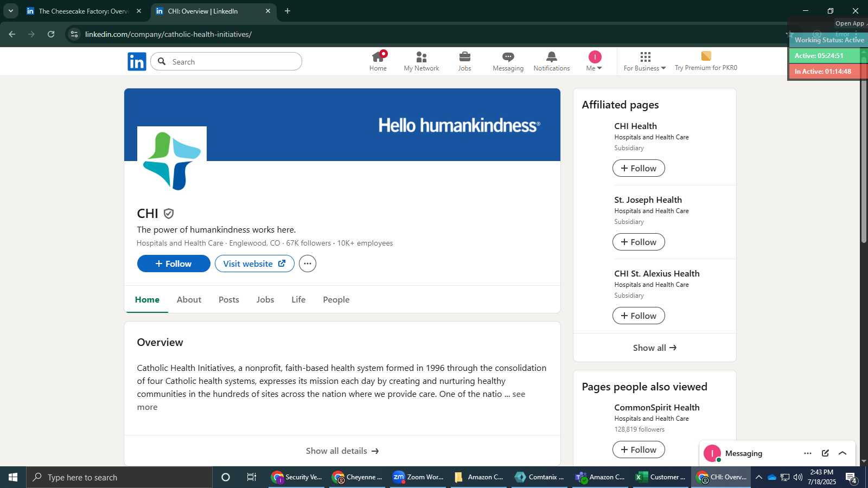Switch to company Jobs tab
Image resolution: width=868 pixels, height=488 pixels.
click(265, 299)
